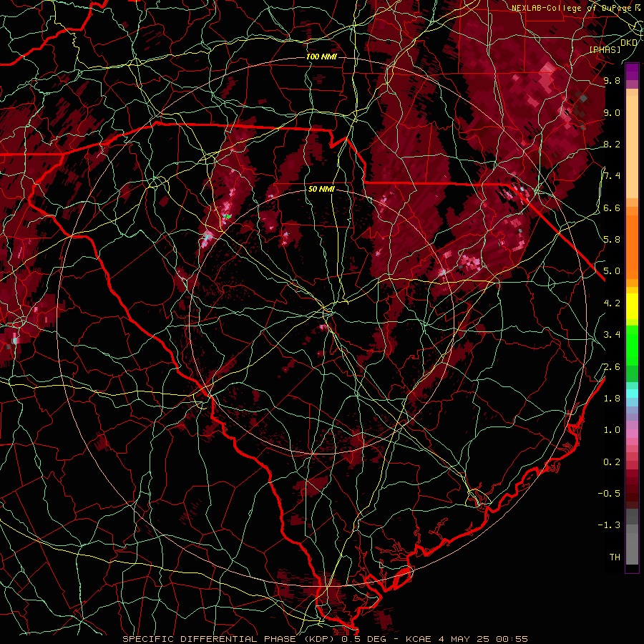Click the 1.8 value on the color scale
Image resolution: width=644 pixels, height=644 pixels.
612,399
